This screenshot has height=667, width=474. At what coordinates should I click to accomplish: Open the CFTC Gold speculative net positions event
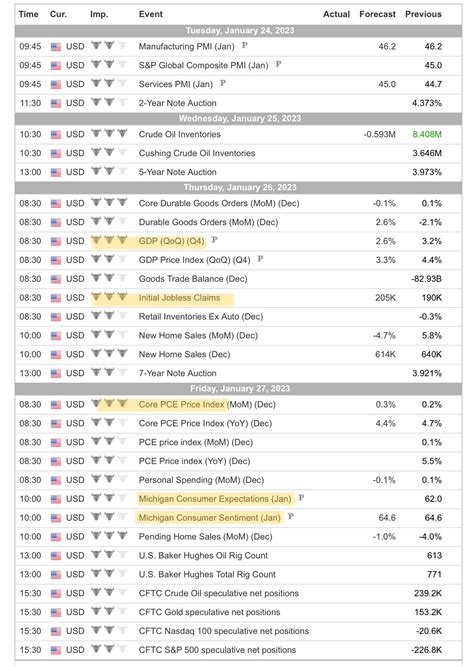click(x=209, y=612)
